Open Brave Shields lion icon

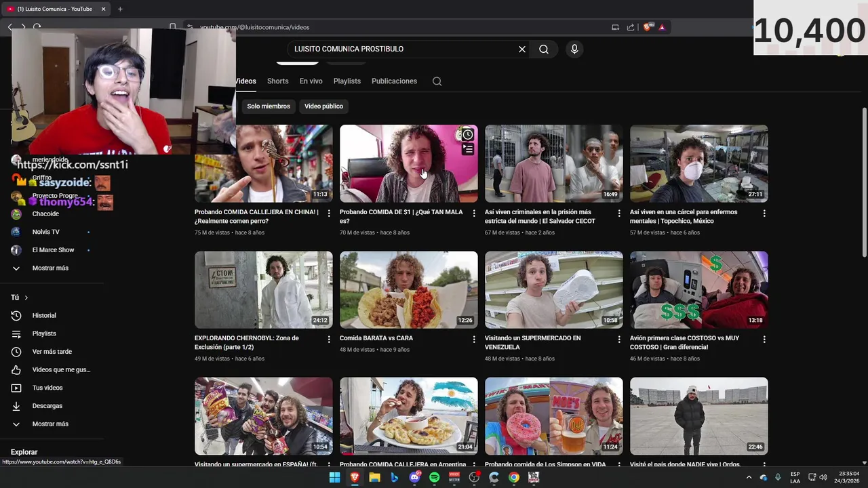647,27
